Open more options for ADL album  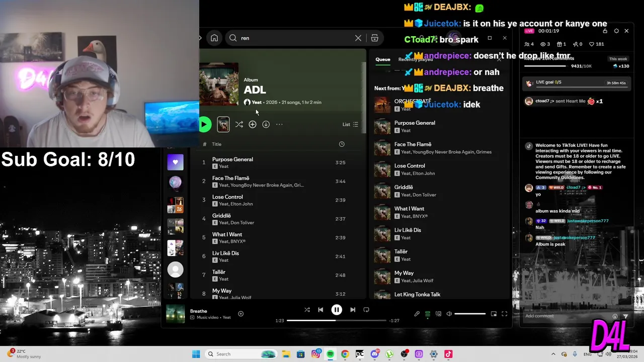279,124
